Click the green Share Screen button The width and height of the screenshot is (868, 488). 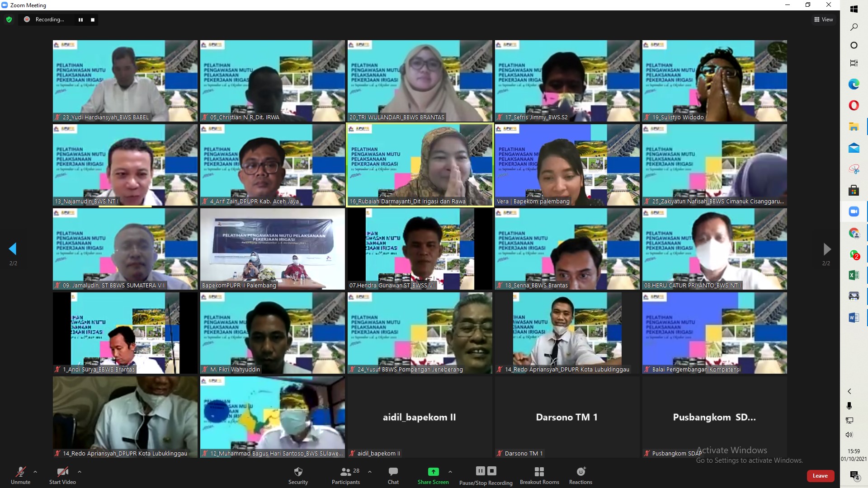coord(433,475)
